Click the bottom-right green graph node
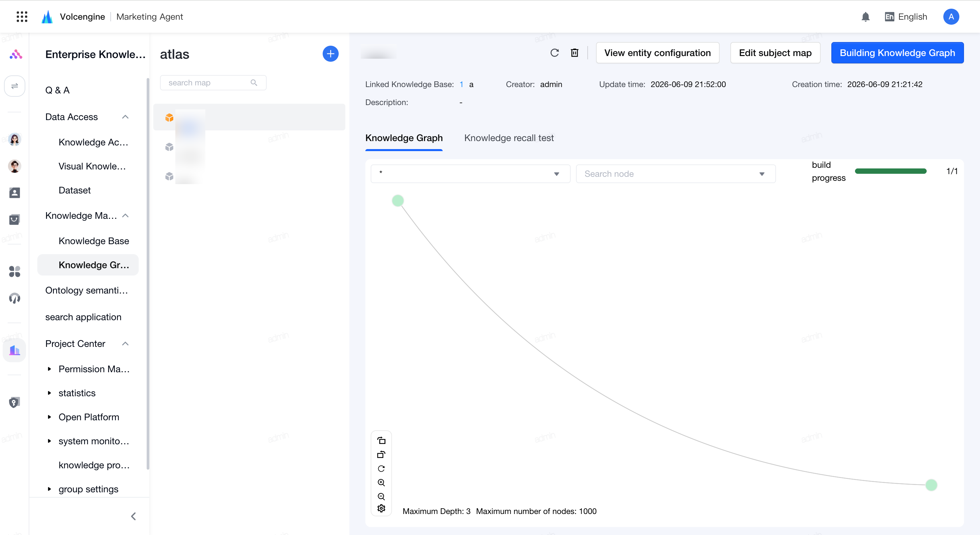Image resolution: width=980 pixels, height=535 pixels. (931, 485)
